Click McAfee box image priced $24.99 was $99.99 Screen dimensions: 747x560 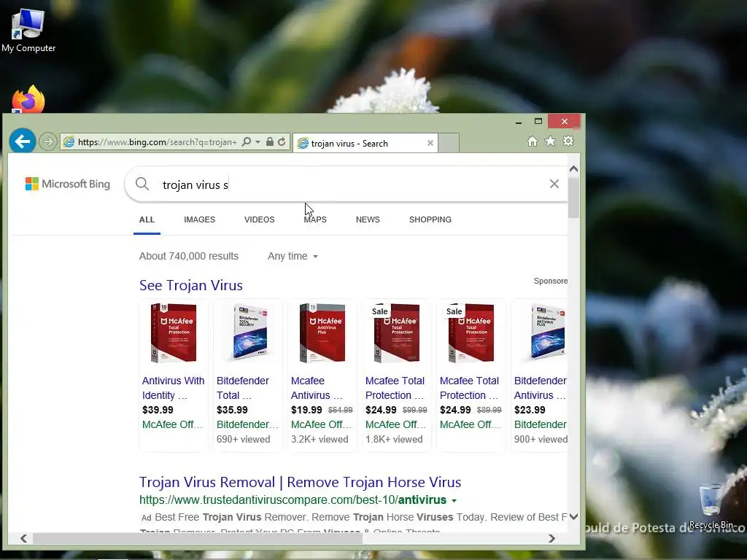[x=397, y=332]
